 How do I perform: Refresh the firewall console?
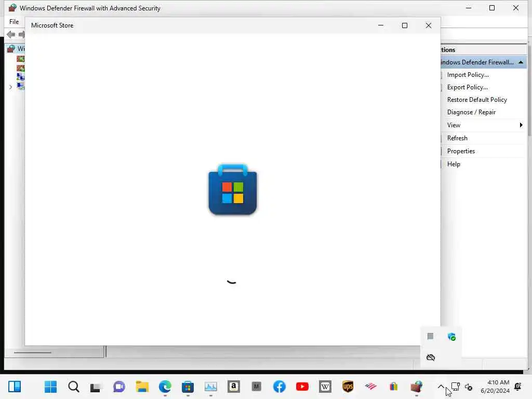pyautogui.click(x=457, y=138)
